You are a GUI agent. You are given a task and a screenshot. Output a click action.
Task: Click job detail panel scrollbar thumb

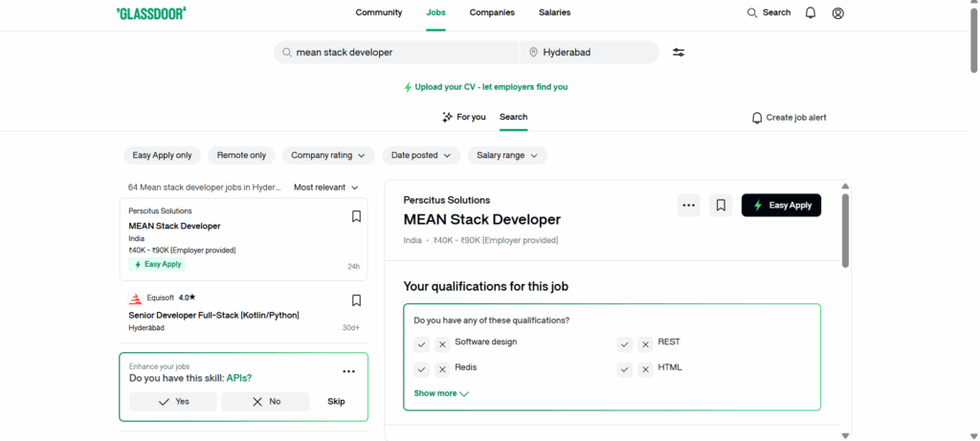pos(845,231)
